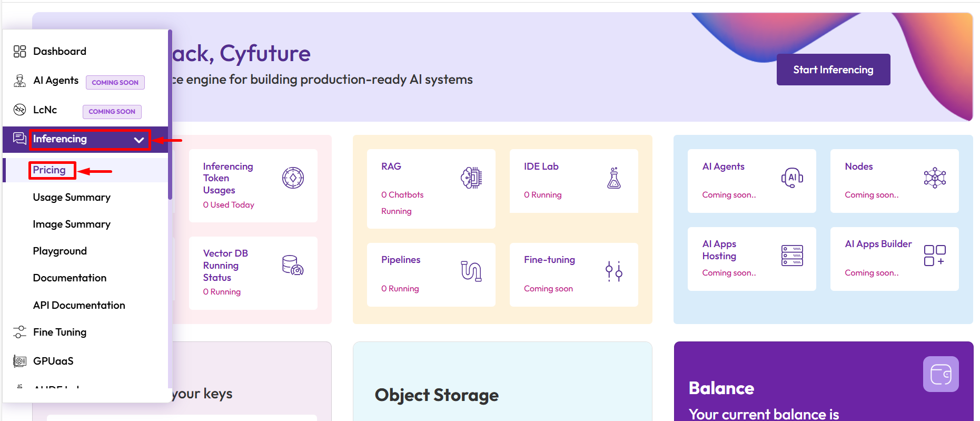
Task: Click the RAG brain chip icon
Action: point(471,178)
